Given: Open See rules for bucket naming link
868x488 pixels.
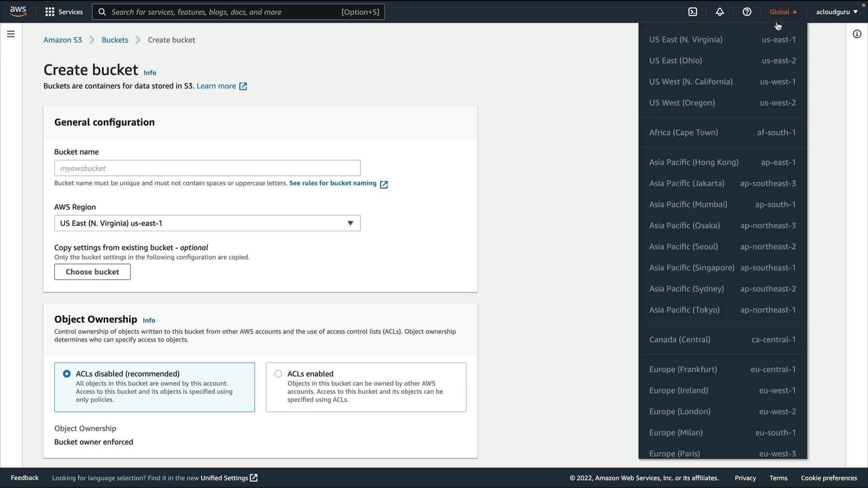Looking at the screenshot, I should click(x=333, y=183).
